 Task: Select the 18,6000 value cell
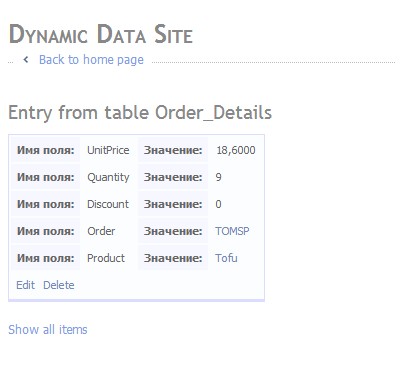click(x=236, y=150)
